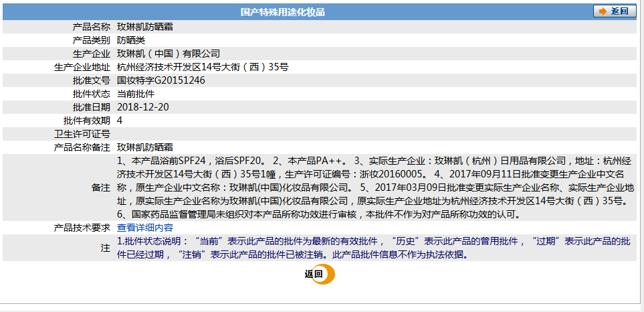Viewport: 644px width, 312px height.
Task: Click the 产品类别 field label
Action: tap(92, 40)
